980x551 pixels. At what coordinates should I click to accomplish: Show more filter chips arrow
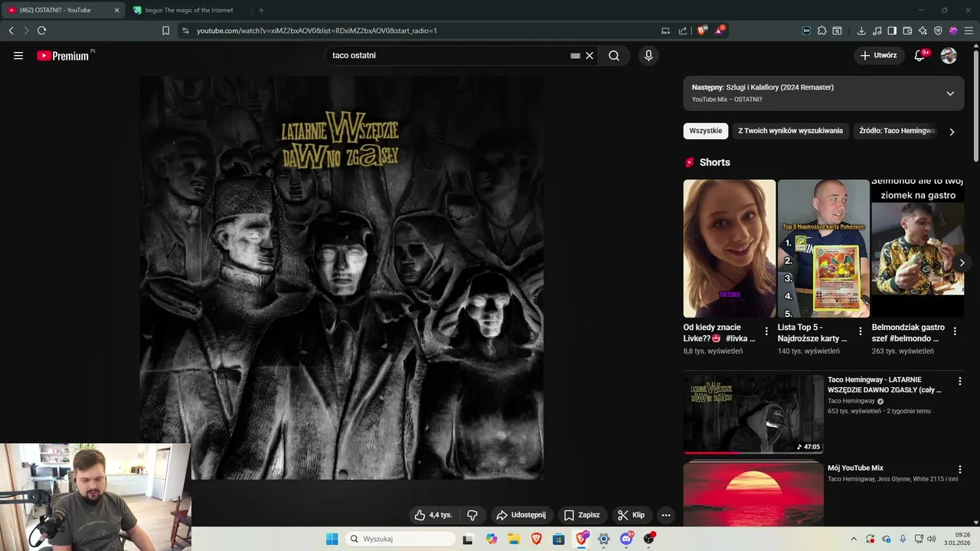952,132
